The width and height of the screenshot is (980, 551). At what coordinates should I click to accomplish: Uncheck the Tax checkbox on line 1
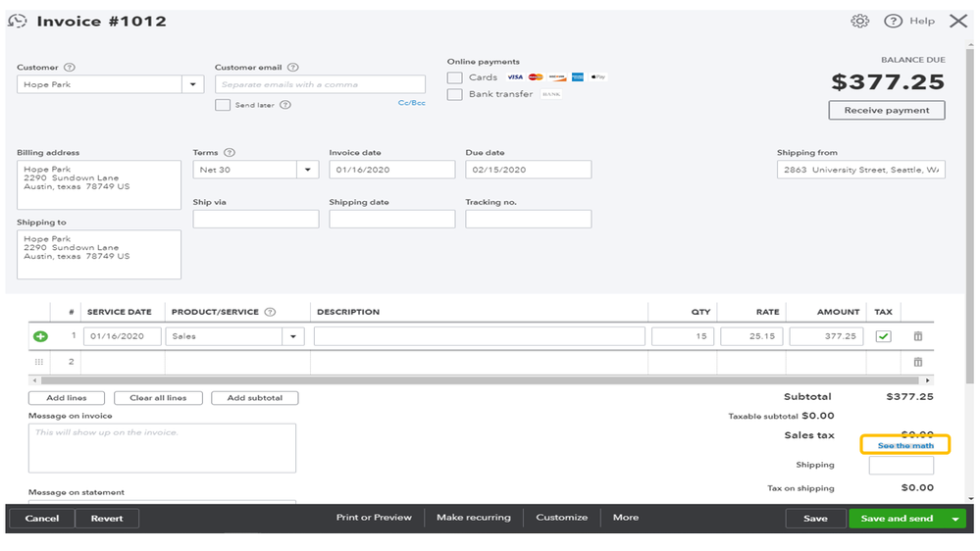pos(883,336)
